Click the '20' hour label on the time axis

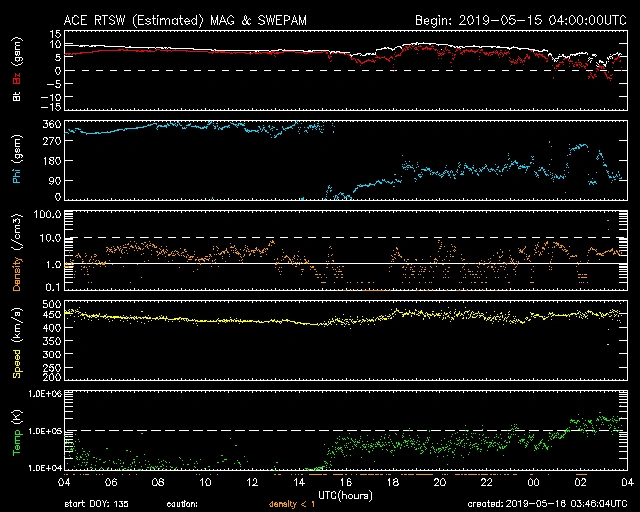tap(440, 483)
